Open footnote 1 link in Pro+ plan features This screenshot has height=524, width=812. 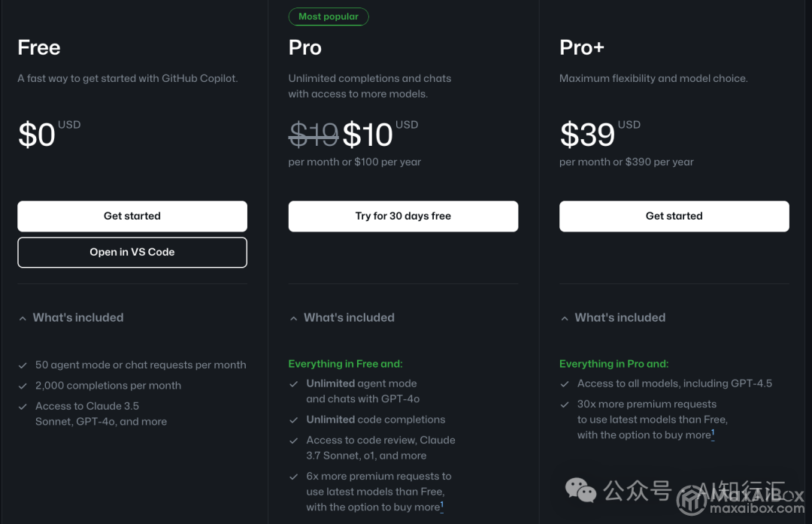(x=713, y=433)
